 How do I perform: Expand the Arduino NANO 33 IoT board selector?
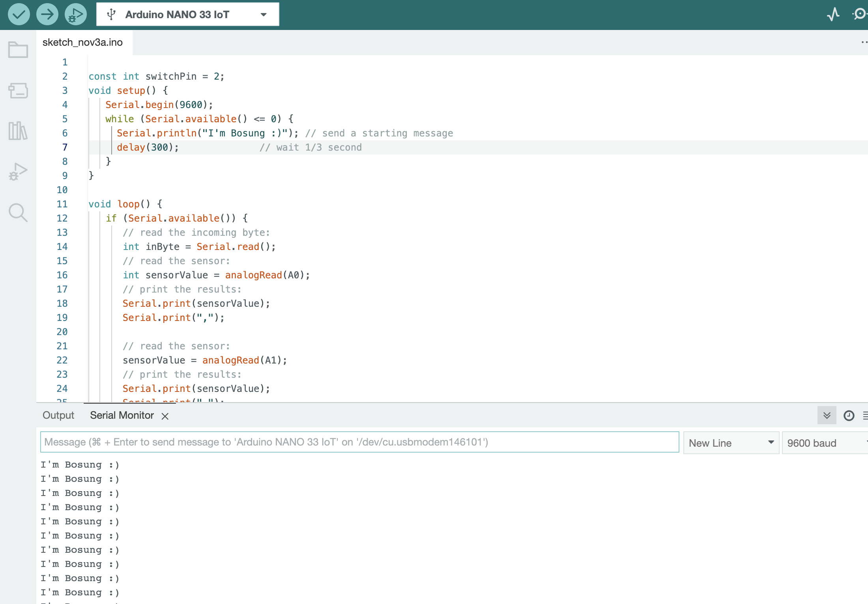tap(188, 15)
